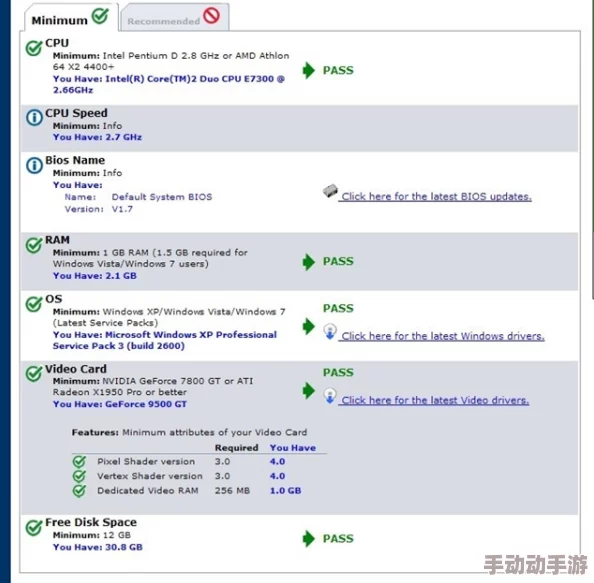Viewport: 594px width, 583px height.
Task: Click the Pixel Shader version checkmark
Action: point(79,462)
